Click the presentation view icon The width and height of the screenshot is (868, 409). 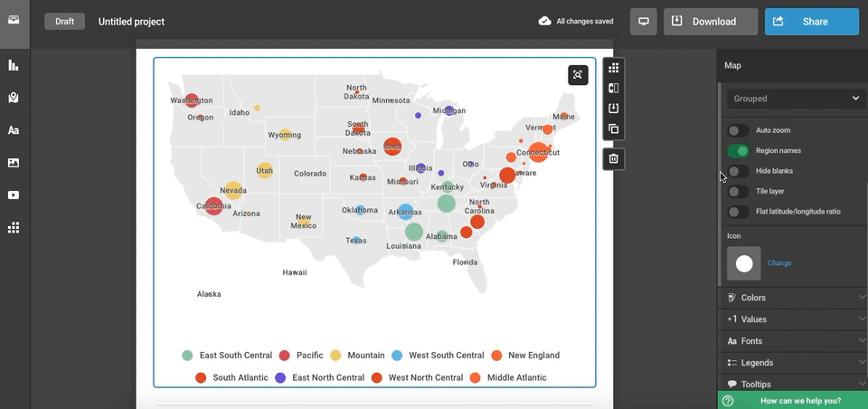pos(642,22)
